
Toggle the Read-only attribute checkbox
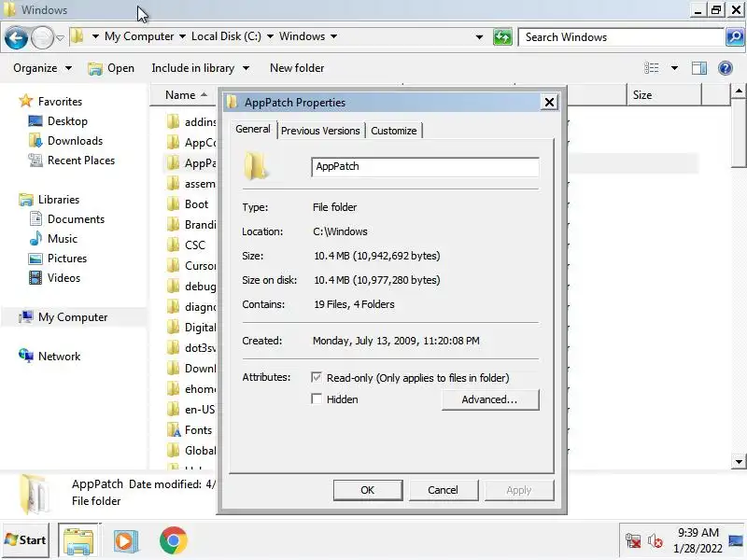point(317,378)
